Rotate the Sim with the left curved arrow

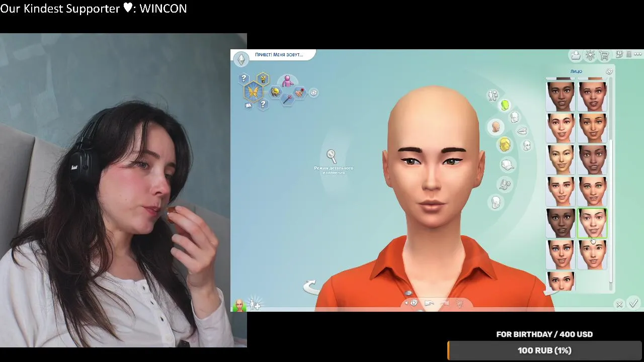tap(311, 287)
